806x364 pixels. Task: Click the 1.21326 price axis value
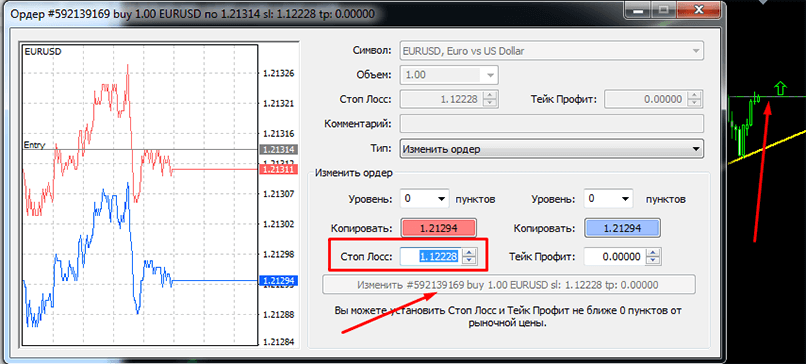click(x=278, y=74)
